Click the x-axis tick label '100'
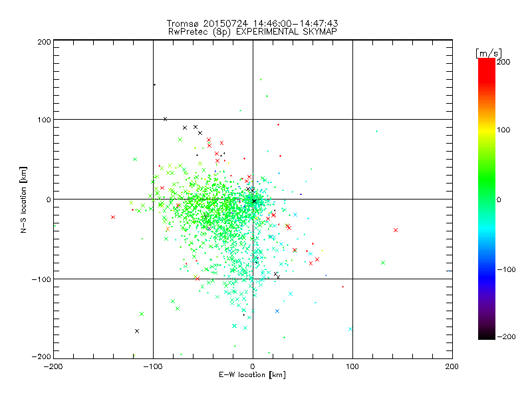Viewport: 532px width, 399px height. [352, 366]
